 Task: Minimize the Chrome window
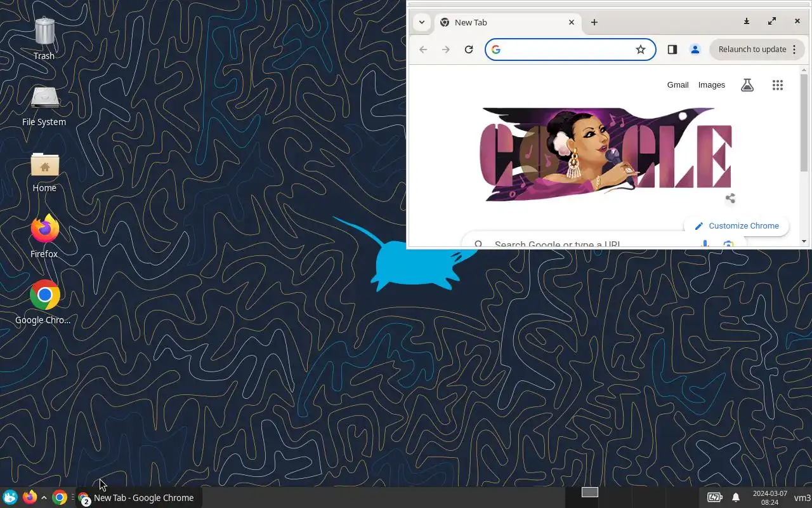pyautogui.click(x=747, y=22)
